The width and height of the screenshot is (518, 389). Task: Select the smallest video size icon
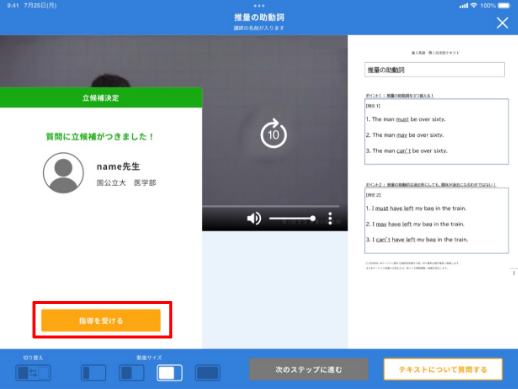pyautogui.click(x=93, y=373)
